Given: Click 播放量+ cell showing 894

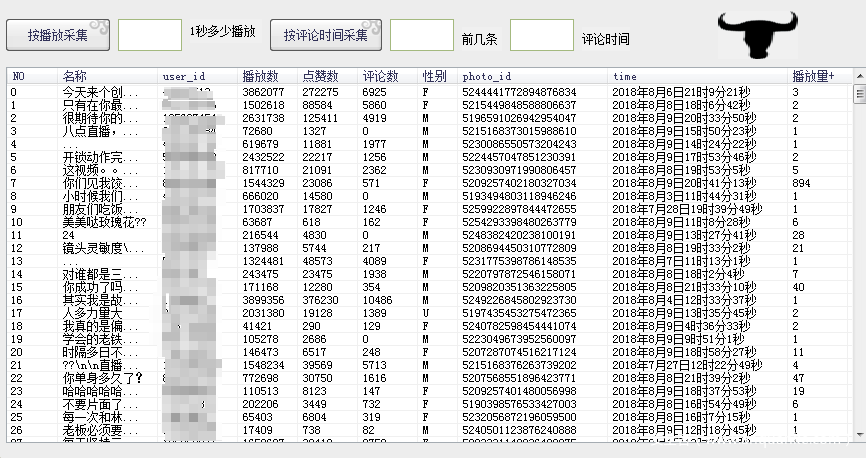Looking at the screenshot, I should coord(801,183).
